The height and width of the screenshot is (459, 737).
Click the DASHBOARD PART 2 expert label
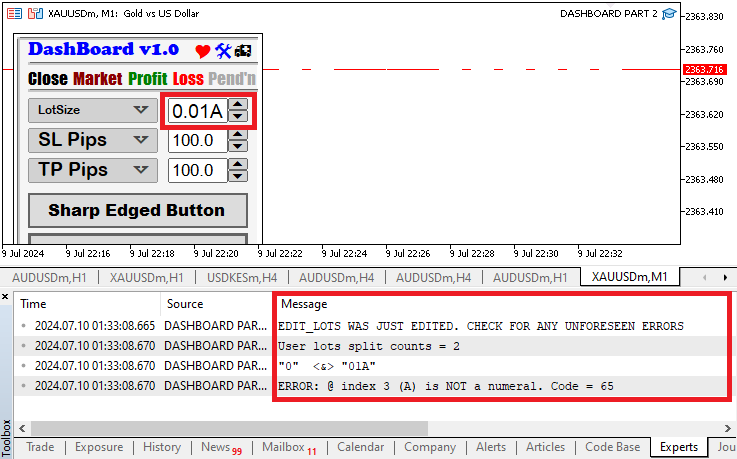[x=609, y=14]
